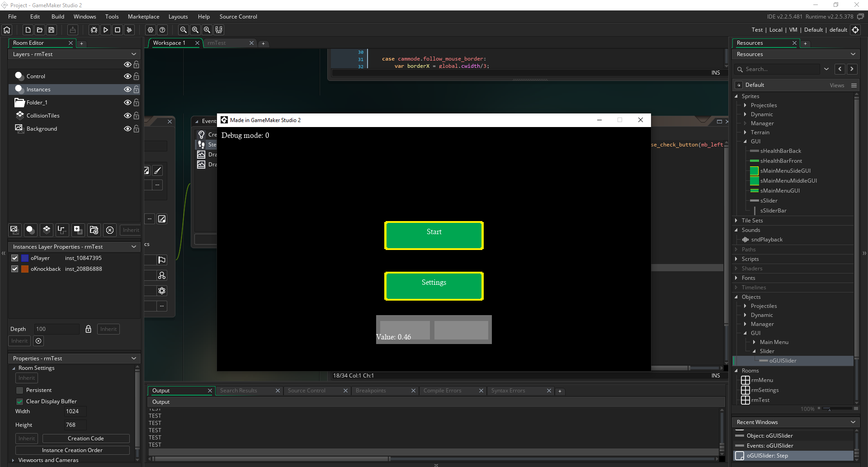Uncheck the oPlayer instance checkbox
Viewport: 868px width, 467px height.
15,258
